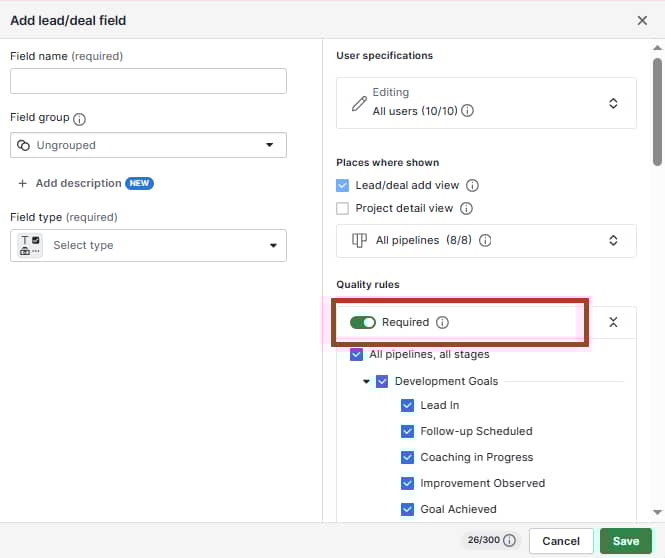Click the green Save button
The width and height of the screenshot is (665, 558).
click(x=626, y=541)
